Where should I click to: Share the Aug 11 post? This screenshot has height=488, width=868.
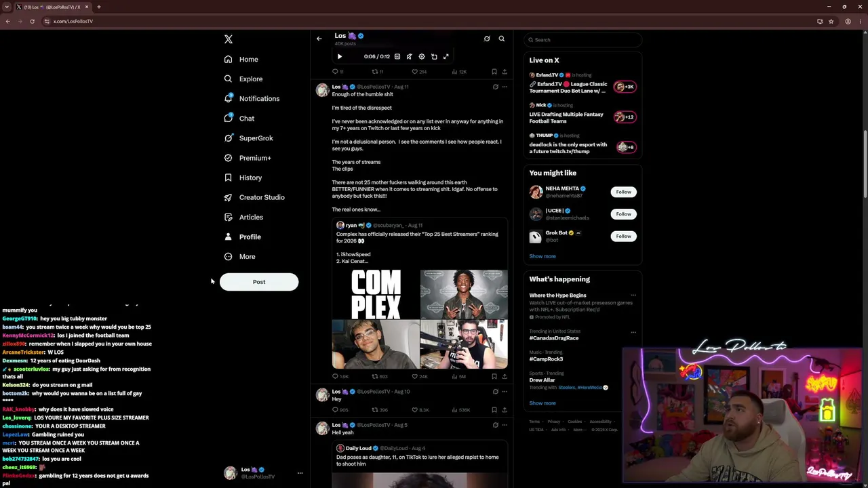click(505, 376)
